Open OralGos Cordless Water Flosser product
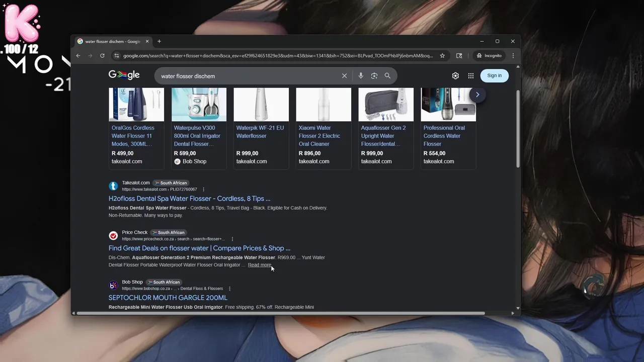 coord(133,136)
